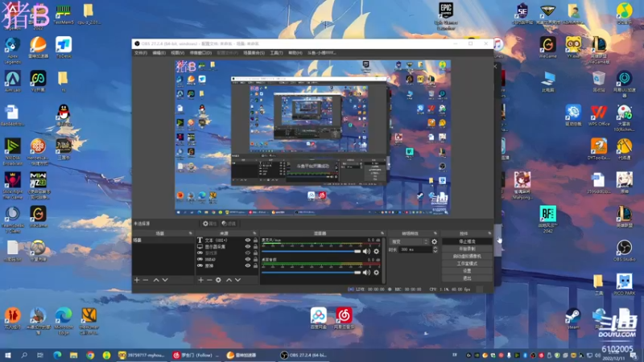Image resolution: width=644 pixels, height=362 pixels.
Task: Increase transition duration with stepper arrow
Action: pos(435,248)
